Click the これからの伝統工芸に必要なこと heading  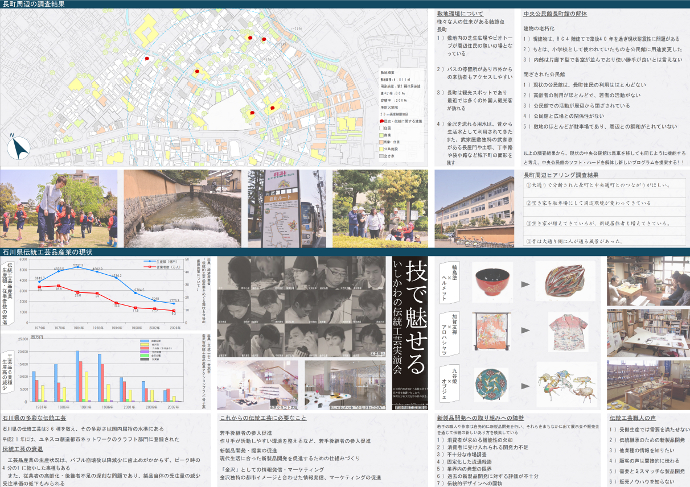click(x=263, y=417)
